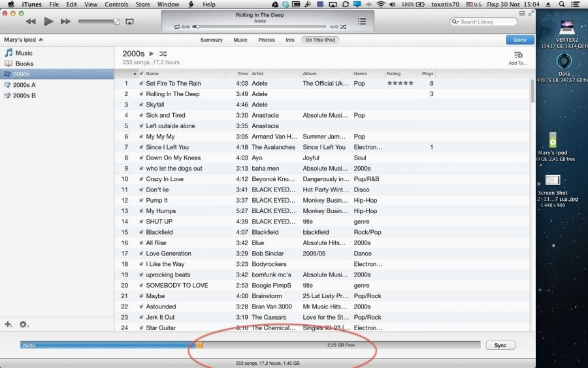Click the mini player switch icon
Image resolution: width=588 pixels, height=368 pixels.
(522, 13)
